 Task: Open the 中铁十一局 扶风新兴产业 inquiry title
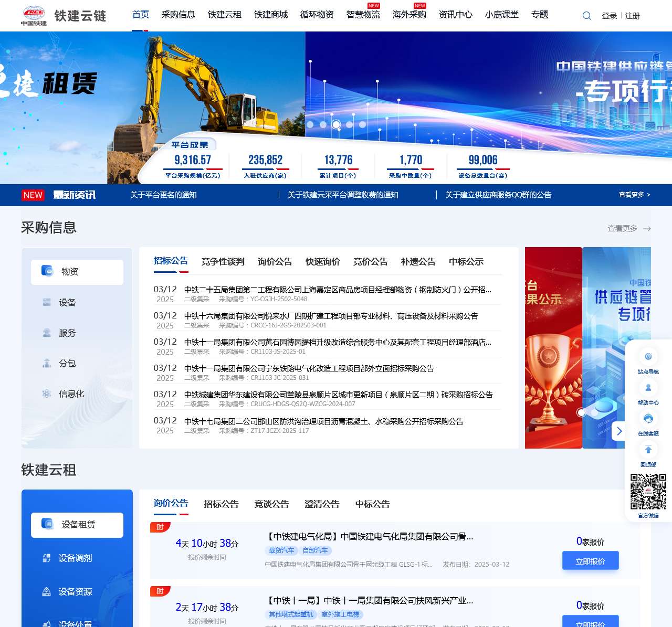370,600
